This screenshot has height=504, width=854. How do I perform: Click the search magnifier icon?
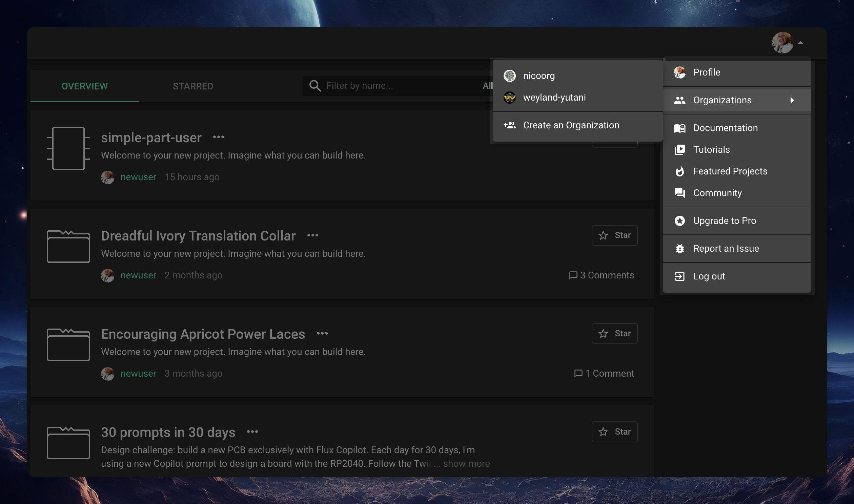click(x=315, y=86)
